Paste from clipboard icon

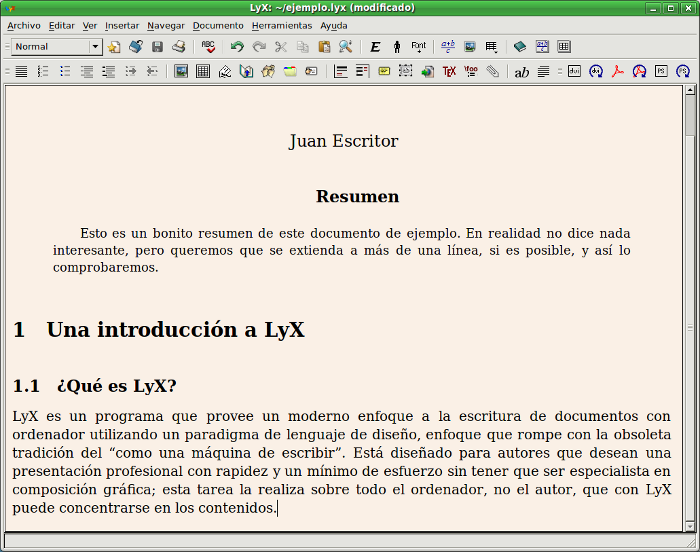click(324, 46)
